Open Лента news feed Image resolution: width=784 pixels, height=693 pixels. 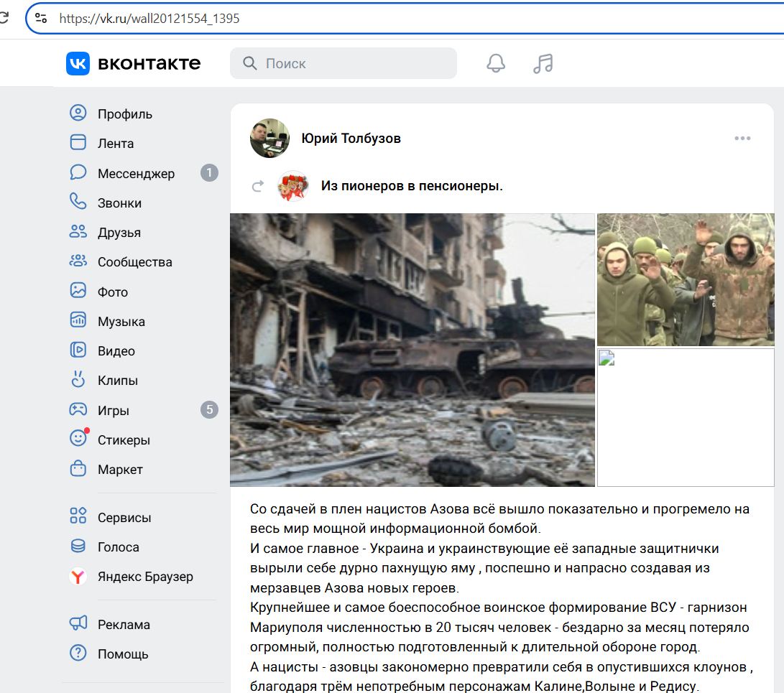pyautogui.click(x=116, y=144)
